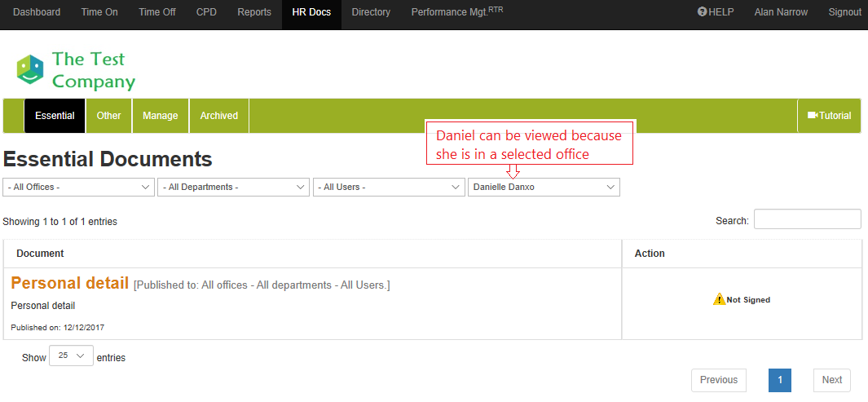Open Dashboard in top navigation
Viewport: 868px width, 402px height.
pos(37,12)
